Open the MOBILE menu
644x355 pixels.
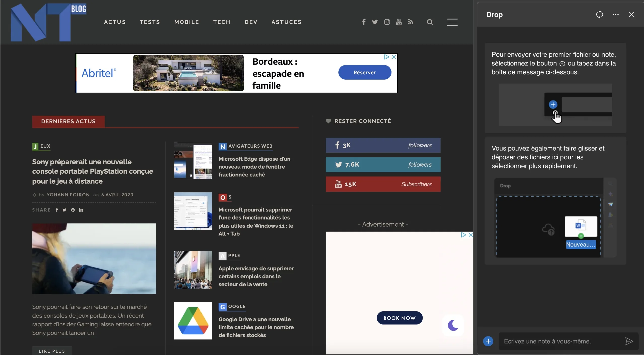(187, 22)
